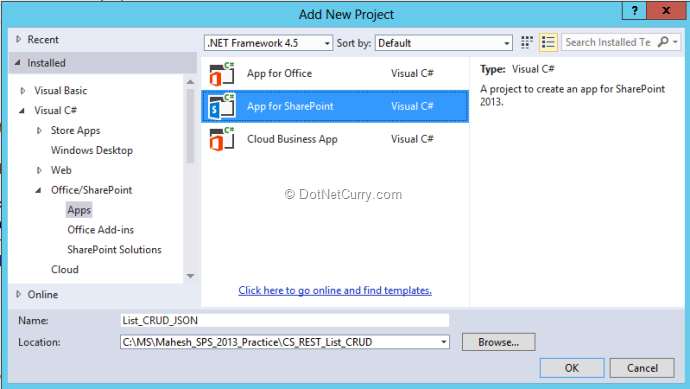This screenshot has width=690, height=389.
Task: Collapse the Visual C# node arrow
Action: point(22,111)
